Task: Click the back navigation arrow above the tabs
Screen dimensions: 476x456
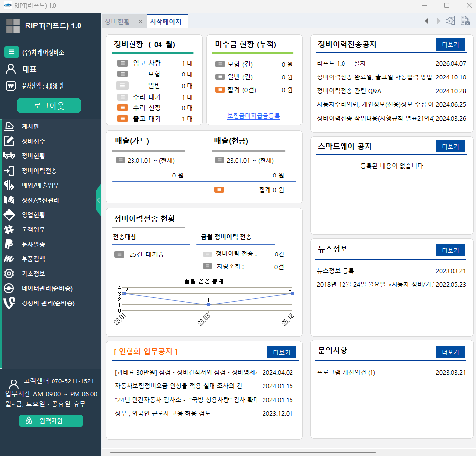Action: (426, 21)
